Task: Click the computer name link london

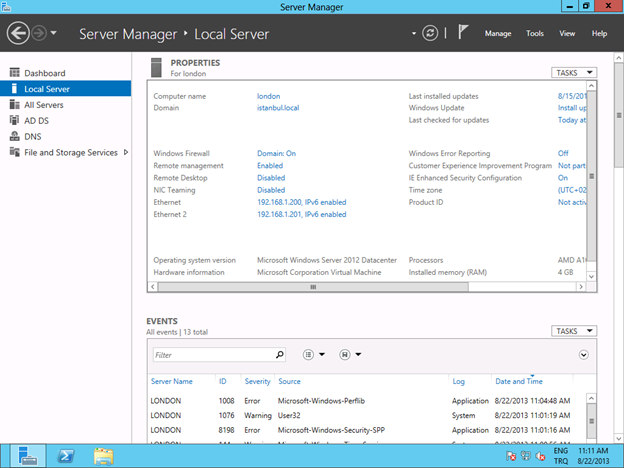Action: pyautogui.click(x=268, y=96)
